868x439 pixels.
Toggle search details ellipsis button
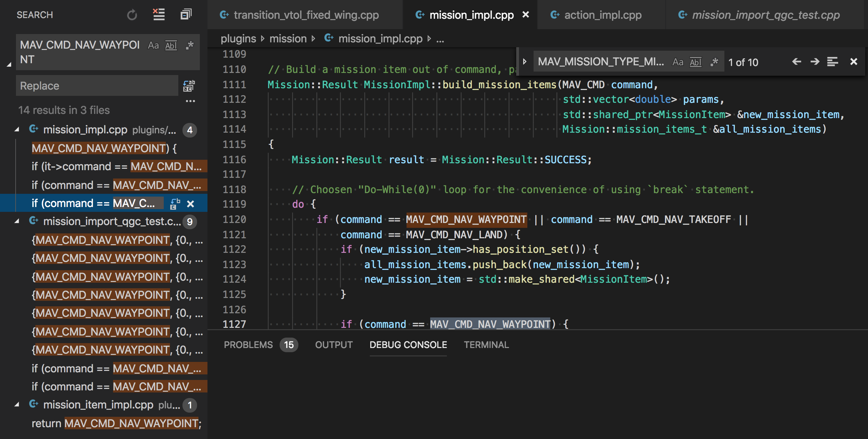[x=190, y=101]
